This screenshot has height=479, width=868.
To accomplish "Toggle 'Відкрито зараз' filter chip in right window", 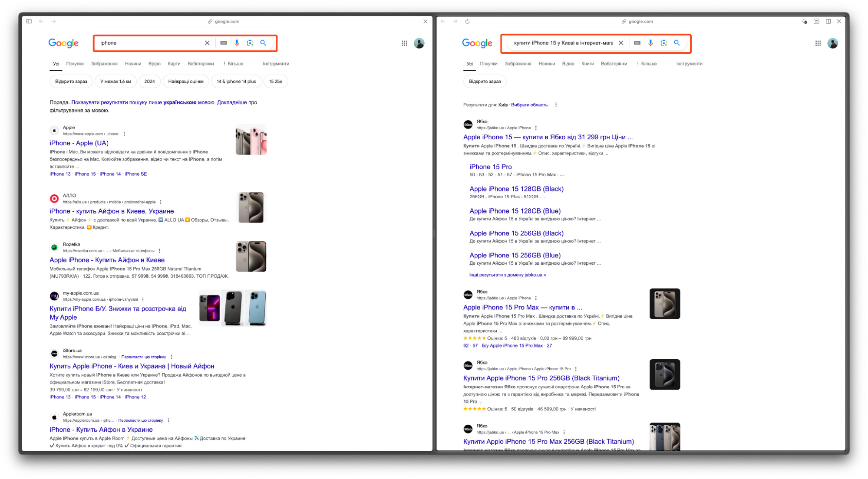I will point(485,82).
